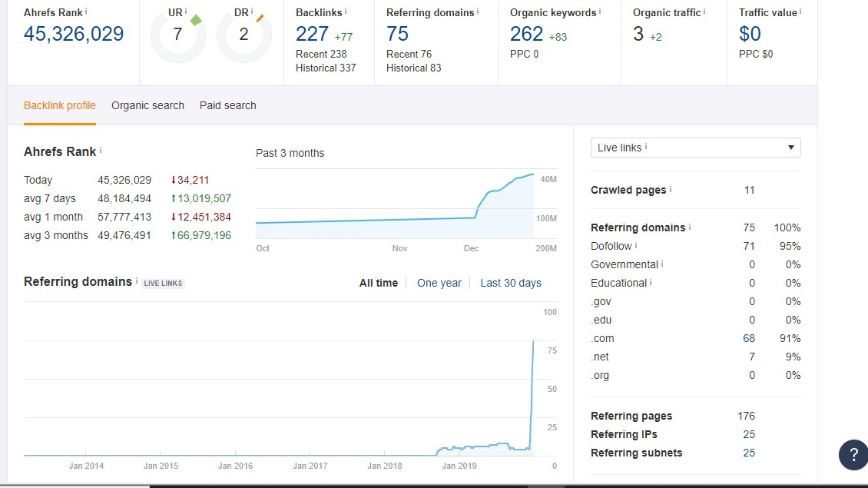Select One year chart range
Image resolution: width=868 pixels, height=488 pixels.
[439, 283]
